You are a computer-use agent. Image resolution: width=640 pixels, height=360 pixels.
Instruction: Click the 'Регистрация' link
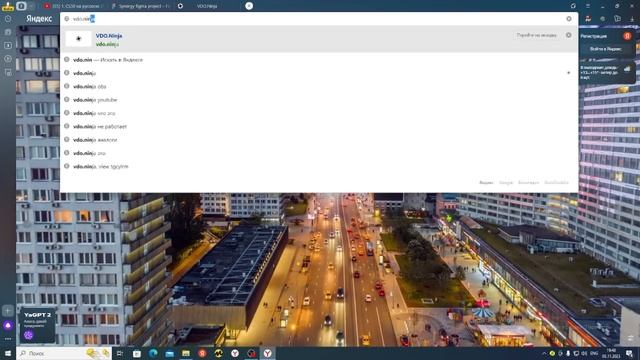click(593, 36)
